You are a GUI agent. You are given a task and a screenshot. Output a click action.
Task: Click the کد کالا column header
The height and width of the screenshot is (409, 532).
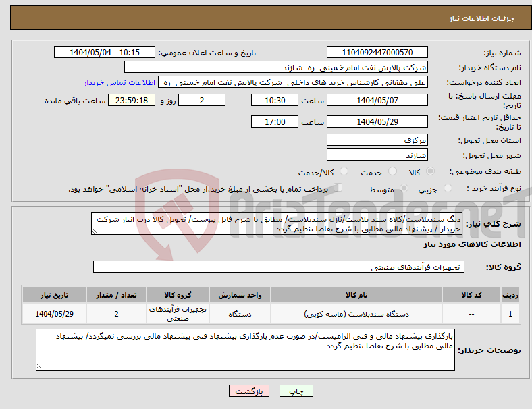(471, 295)
